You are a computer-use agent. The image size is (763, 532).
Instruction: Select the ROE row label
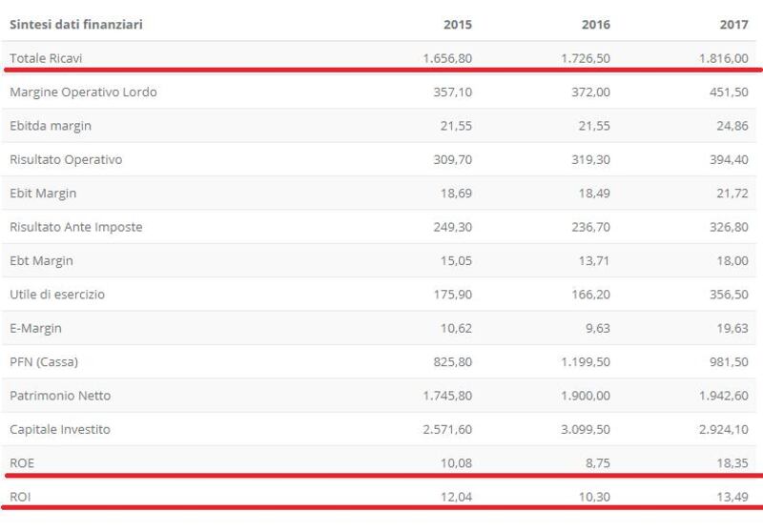(x=22, y=463)
